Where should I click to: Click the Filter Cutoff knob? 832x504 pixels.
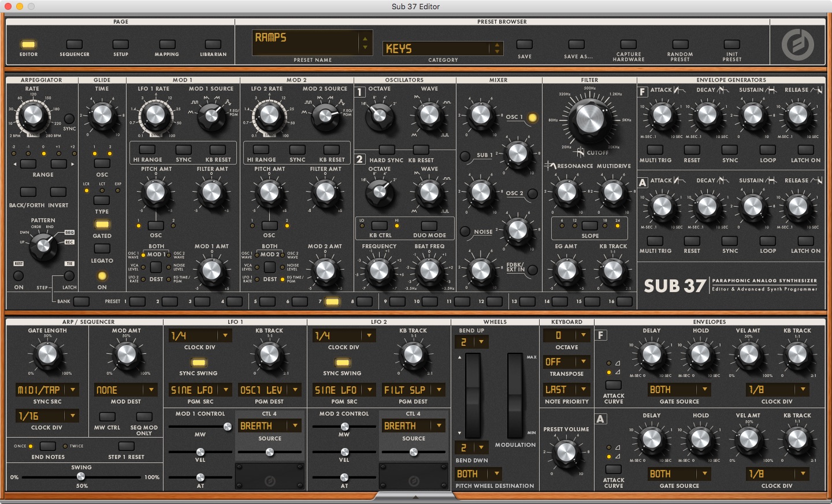(x=589, y=120)
